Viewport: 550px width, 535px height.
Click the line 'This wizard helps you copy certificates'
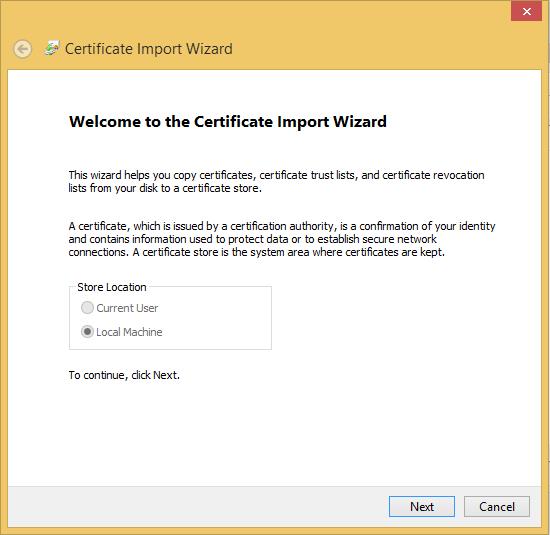coord(276,175)
